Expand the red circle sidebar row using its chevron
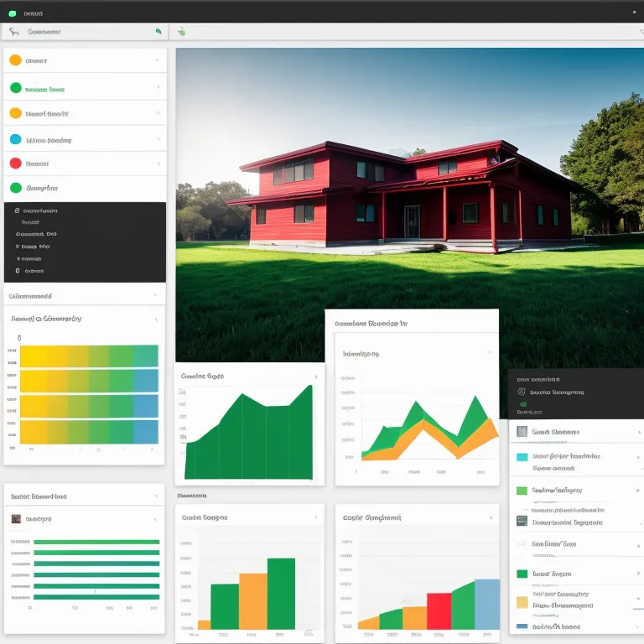This screenshot has height=644, width=644. click(x=157, y=164)
